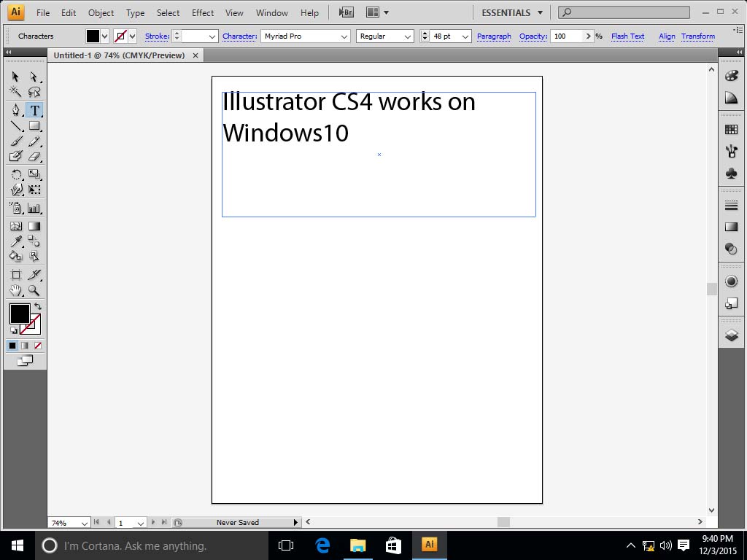Screen dimensions: 747x560
Task: Open the Type menu
Action: point(135,13)
